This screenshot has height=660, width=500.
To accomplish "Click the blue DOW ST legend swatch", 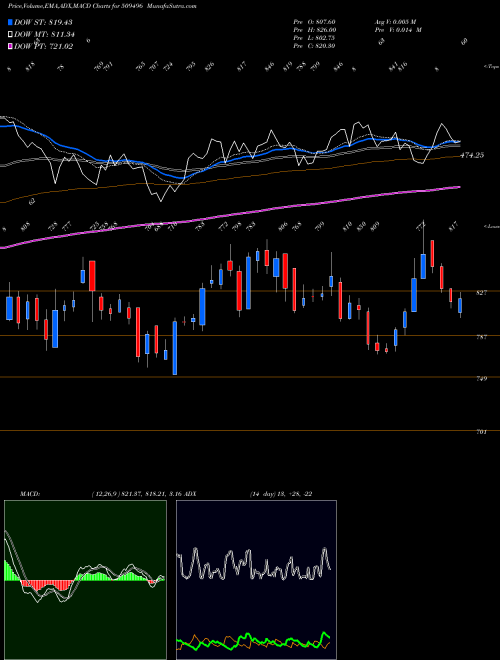I will click(x=10, y=22).
